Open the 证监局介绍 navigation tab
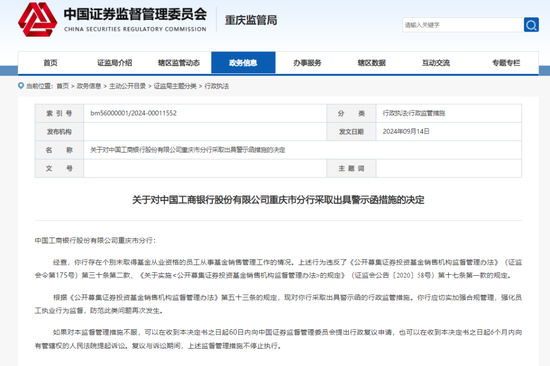 [115, 63]
